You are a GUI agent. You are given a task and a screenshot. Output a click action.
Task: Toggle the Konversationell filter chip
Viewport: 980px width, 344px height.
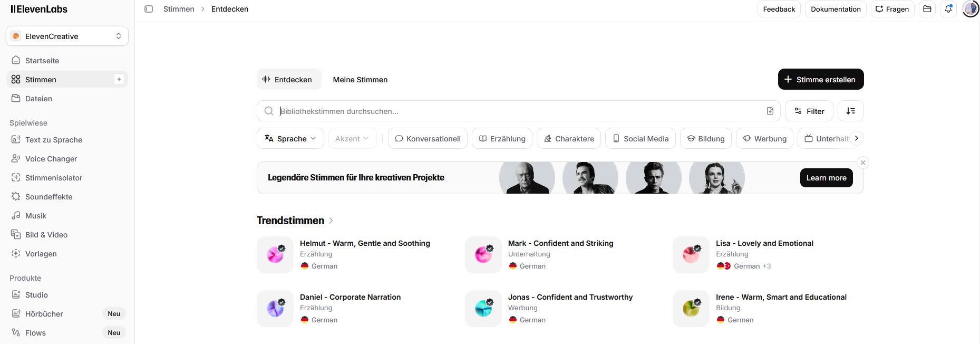pyautogui.click(x=428, y=139)
